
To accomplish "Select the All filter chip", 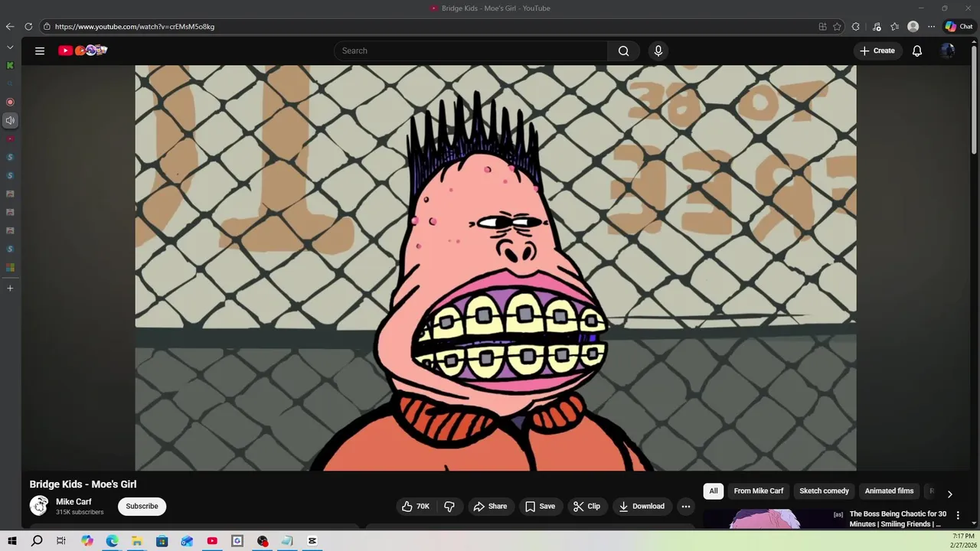I will tap(714, 491).
